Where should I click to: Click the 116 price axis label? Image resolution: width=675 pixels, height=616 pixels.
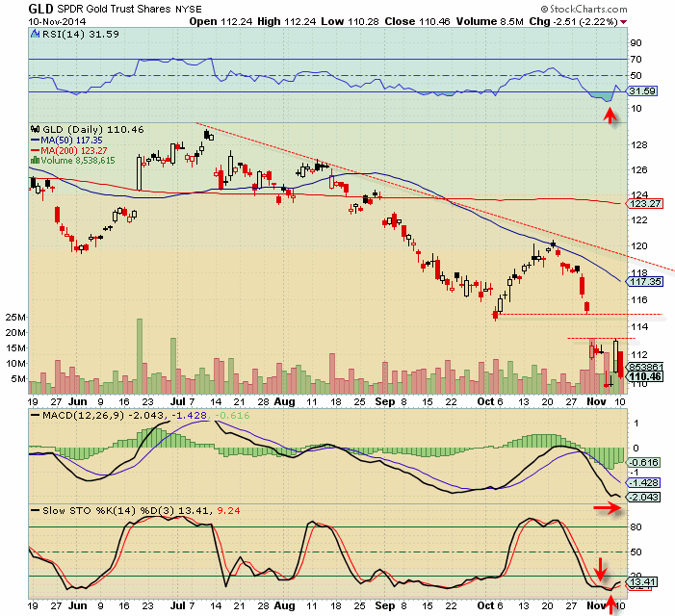[x=639, y=300]
